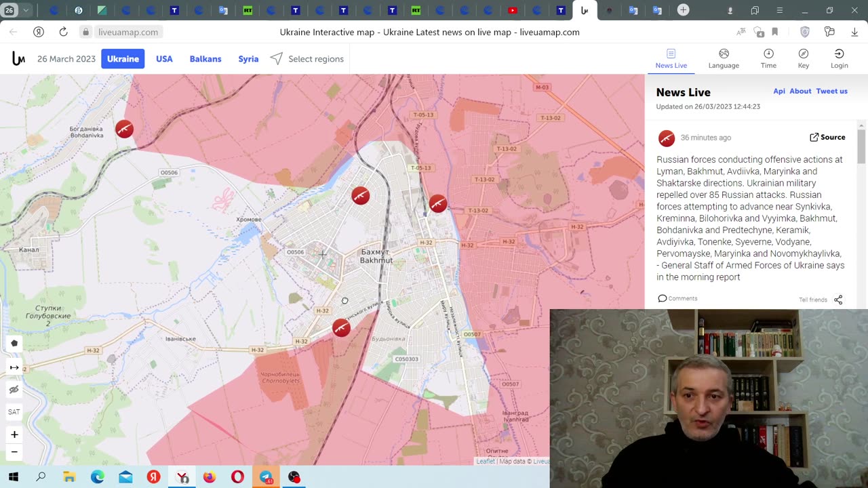Click the red event icon in news feed
Image resolution: width=868 pixels, height=488 pixels.
click(x=667, y=138)
